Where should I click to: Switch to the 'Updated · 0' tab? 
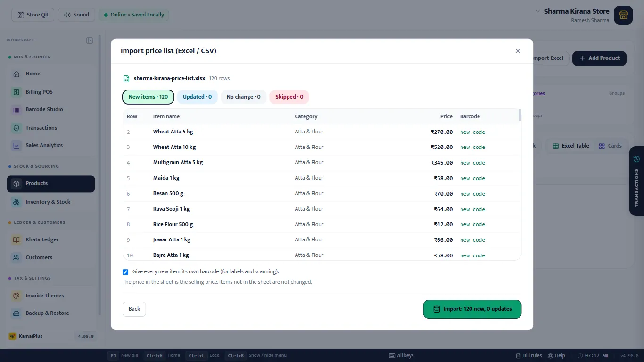pyautogui.click(x=197, y=97)
